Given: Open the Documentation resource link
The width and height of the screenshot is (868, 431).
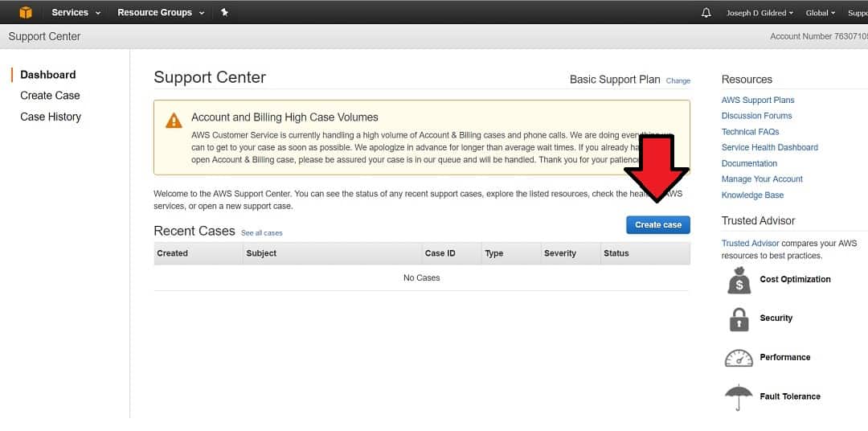Looking at the screenshot, I should (x=749, y=163).
